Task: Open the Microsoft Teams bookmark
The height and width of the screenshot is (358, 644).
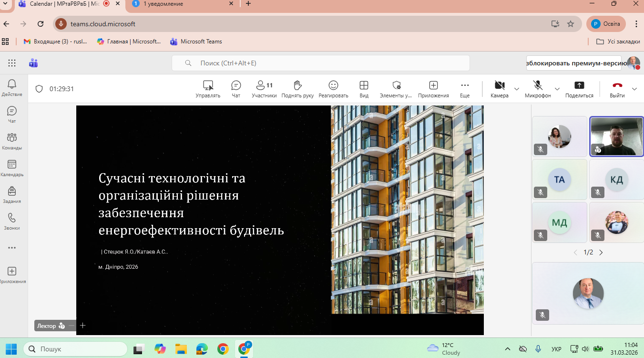Action: click(196, 42)
